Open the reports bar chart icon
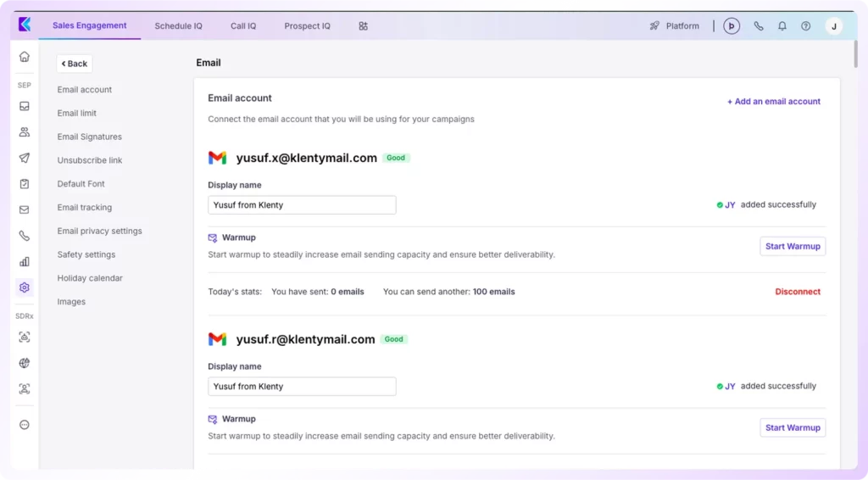This screenshot has width=868, height=480. click(x=25, y=261)
